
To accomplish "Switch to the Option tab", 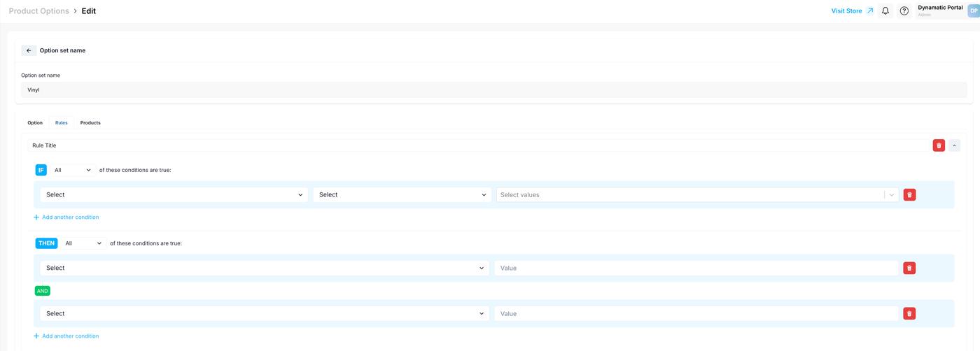I will [x=35, y=123].
